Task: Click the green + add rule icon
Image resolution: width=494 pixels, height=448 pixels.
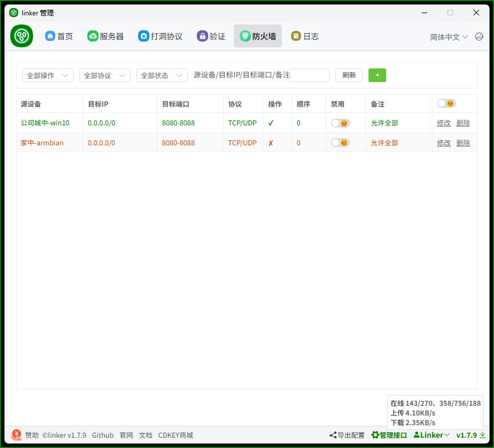Action: [x=377, y=75]
